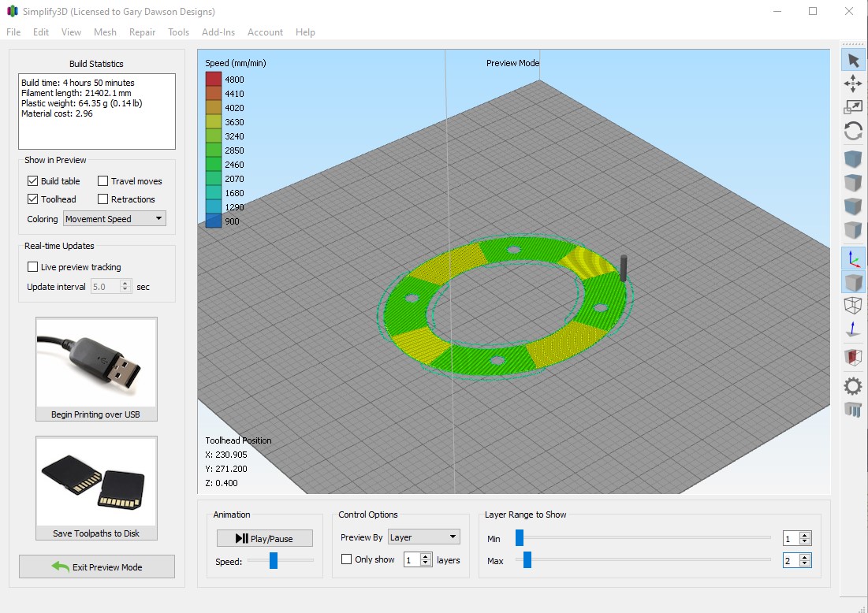
Task: Enable Live preview tracking
Action: point(32,266)
